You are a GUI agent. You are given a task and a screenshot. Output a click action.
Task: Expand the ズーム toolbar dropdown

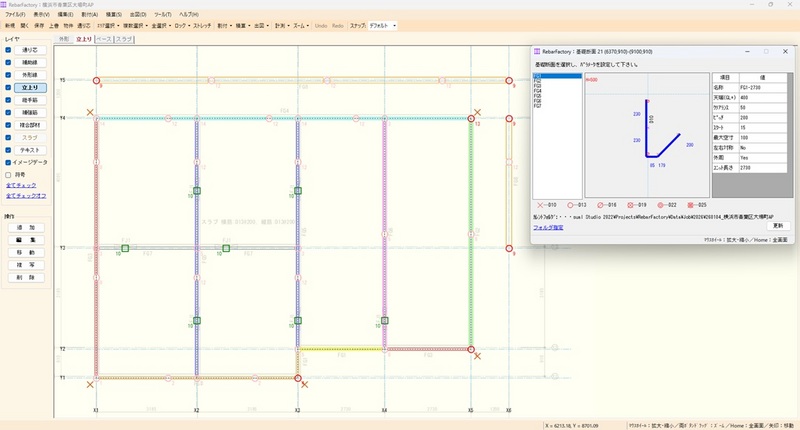point(302,24)
